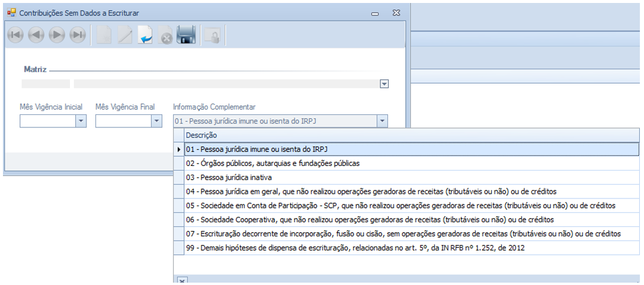Open the Matriz dropdown arrow
This screenshot has height=285, width=644.
384,84
